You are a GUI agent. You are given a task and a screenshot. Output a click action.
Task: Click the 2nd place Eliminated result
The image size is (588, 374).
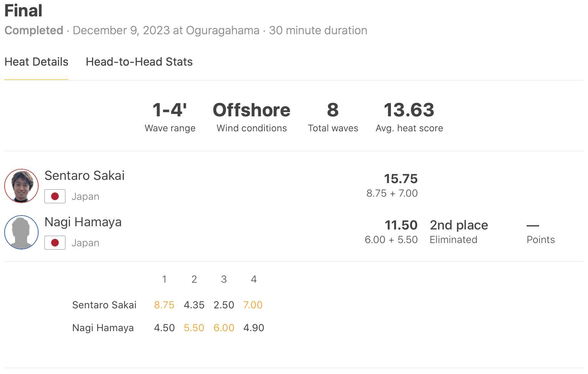[x=458, y=231]
